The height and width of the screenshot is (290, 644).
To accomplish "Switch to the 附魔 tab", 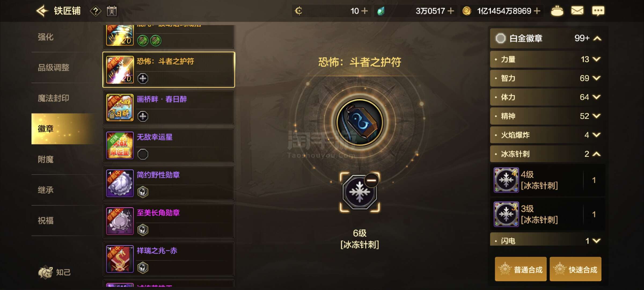I will coord(46,160).
